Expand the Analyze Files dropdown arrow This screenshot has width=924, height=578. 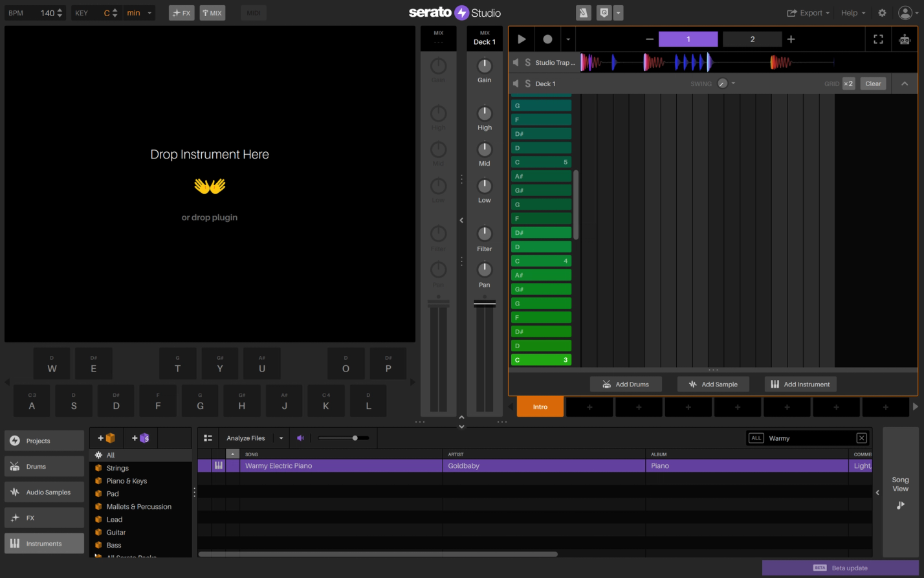click(281, 438)
